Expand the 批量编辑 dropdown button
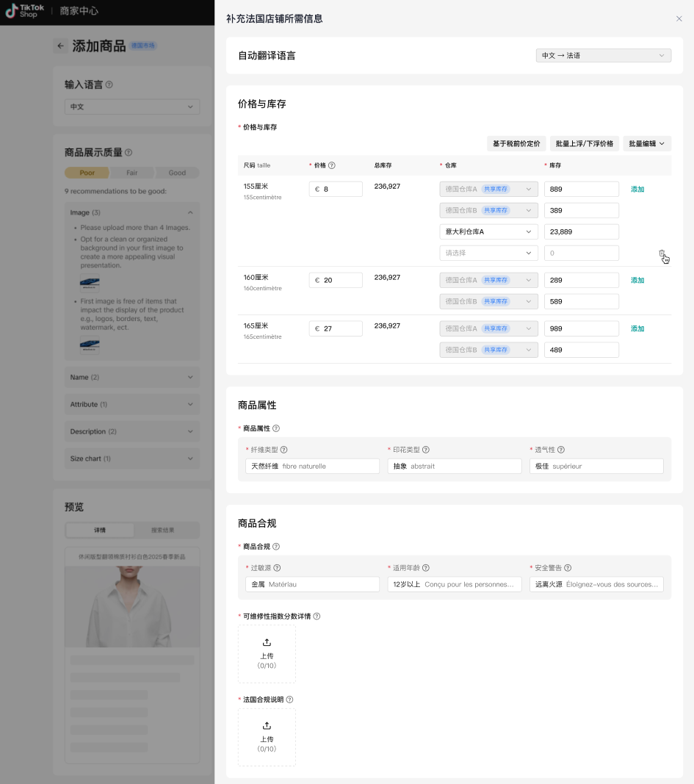 646,144
